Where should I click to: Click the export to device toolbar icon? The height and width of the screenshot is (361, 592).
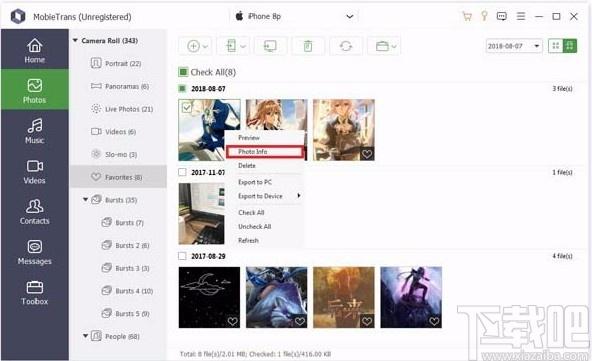tap(231, 46)
